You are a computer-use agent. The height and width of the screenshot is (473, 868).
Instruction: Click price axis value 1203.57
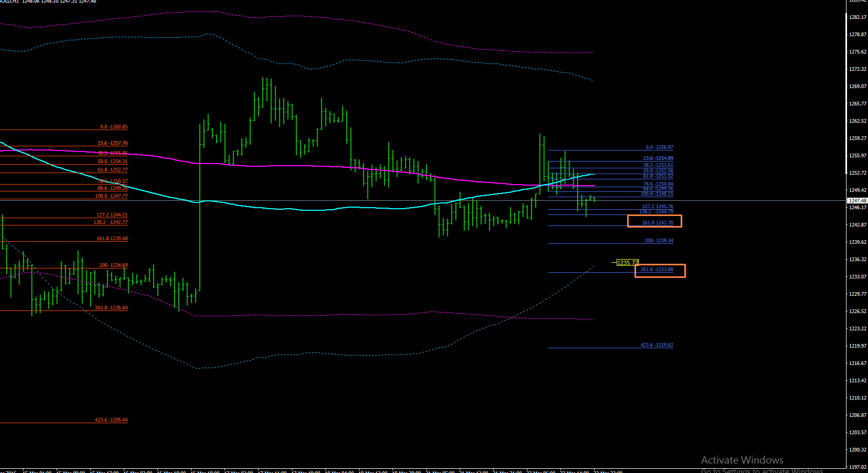858,433
